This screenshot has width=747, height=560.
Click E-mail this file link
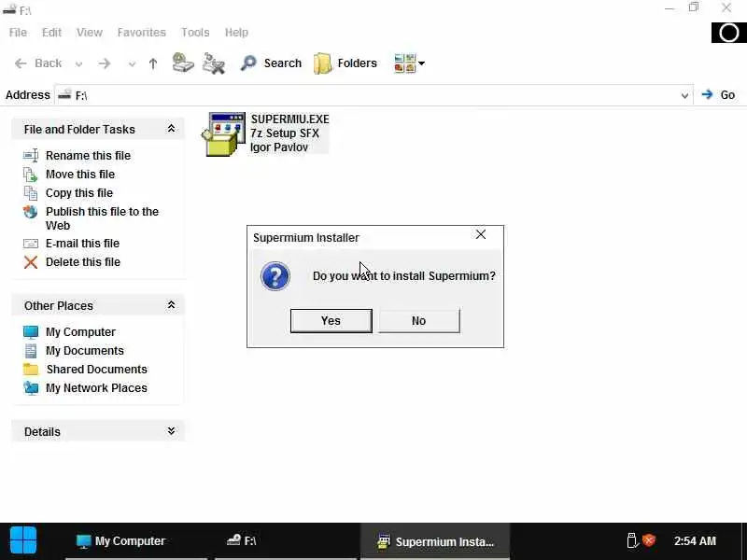(82, 244)
